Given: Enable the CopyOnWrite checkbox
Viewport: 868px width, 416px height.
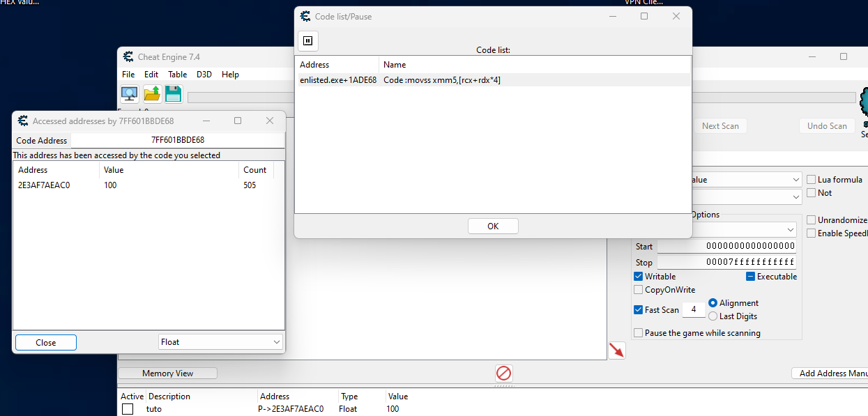Looking at the screenshot, I should 639,290.
